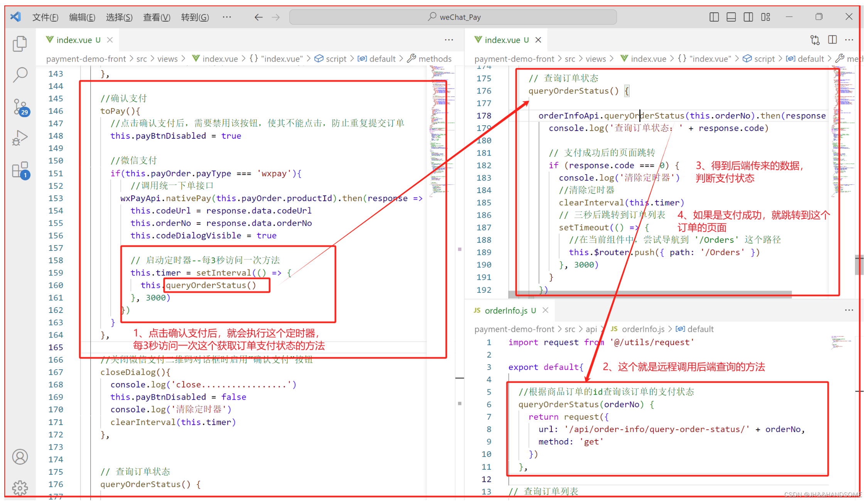Toggle primary side bar layout icon
Viewport: 868px width, 501px height.
pos(714,17)
